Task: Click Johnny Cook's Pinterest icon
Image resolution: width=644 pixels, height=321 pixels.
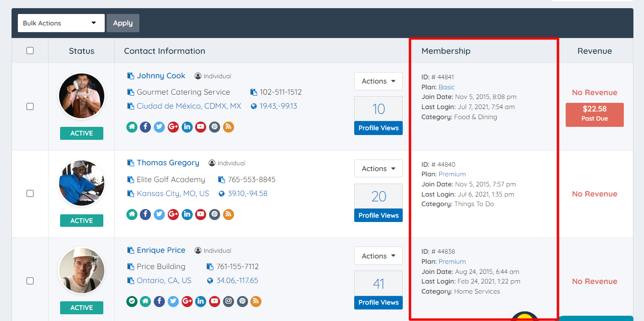Action: pos(215,127)
